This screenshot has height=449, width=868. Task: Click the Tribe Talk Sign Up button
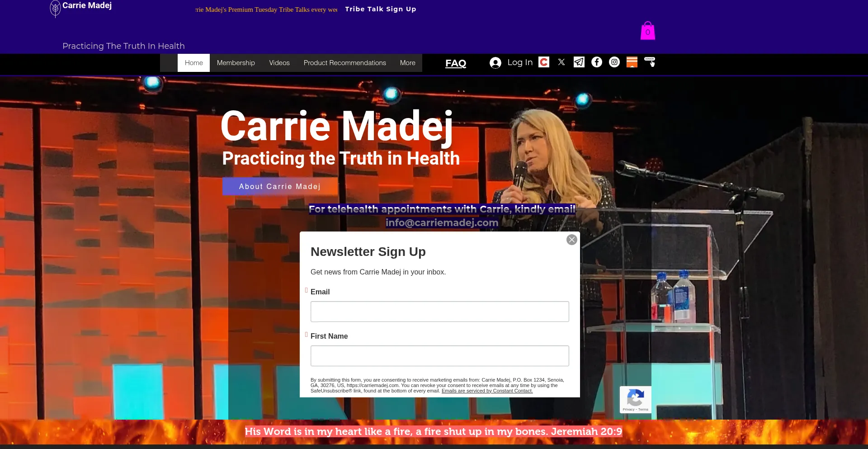click(380, 9)
